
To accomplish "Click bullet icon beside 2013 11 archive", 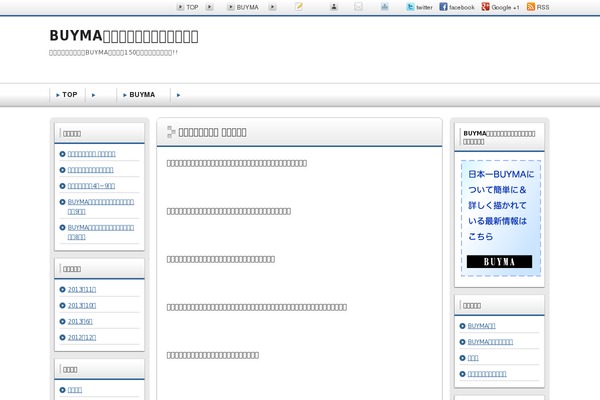I will point(62,289).
